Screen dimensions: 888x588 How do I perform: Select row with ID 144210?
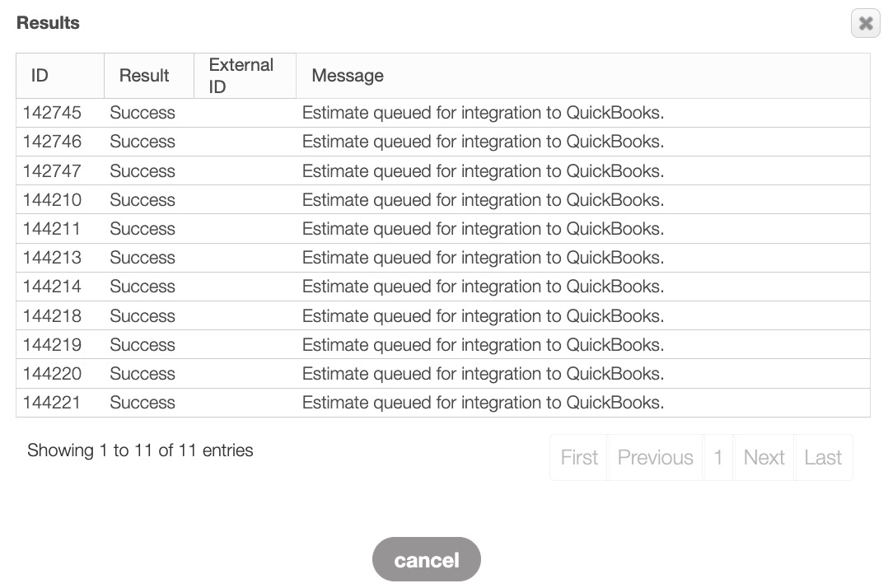coord(53,200)
